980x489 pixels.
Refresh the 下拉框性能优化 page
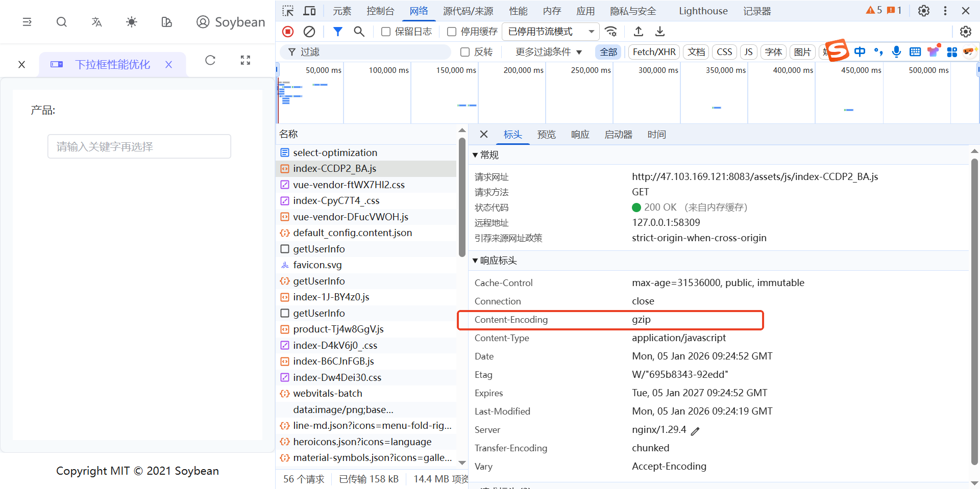pyautogui.click(x=210, y=61)
